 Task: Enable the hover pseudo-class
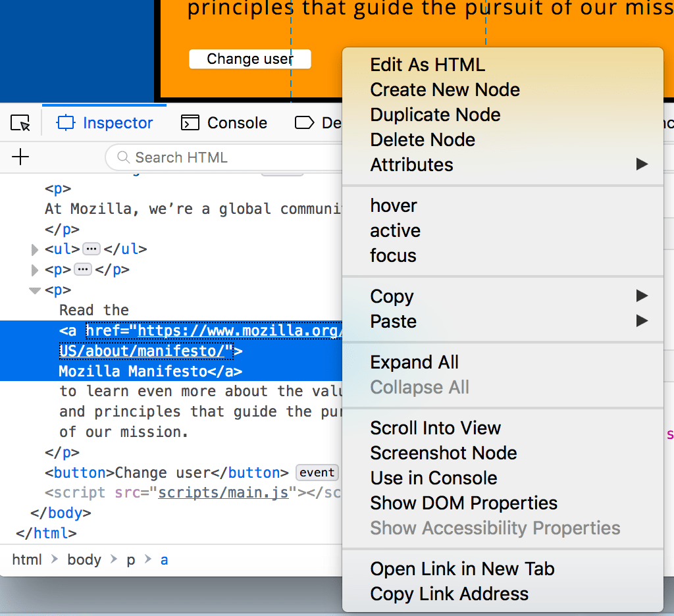coord(393,205)
